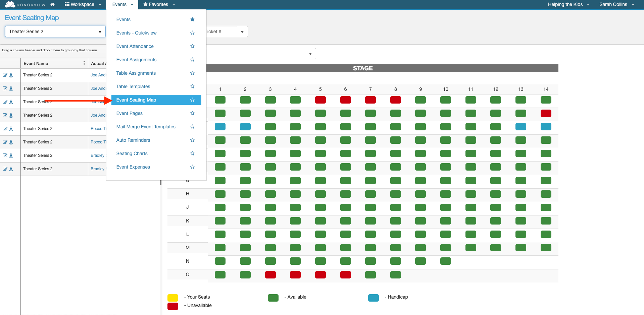644x315 pixels.
Task: Click edit icon in first Theater Series row
Action: pyautogui.click(x=5, y=75)
